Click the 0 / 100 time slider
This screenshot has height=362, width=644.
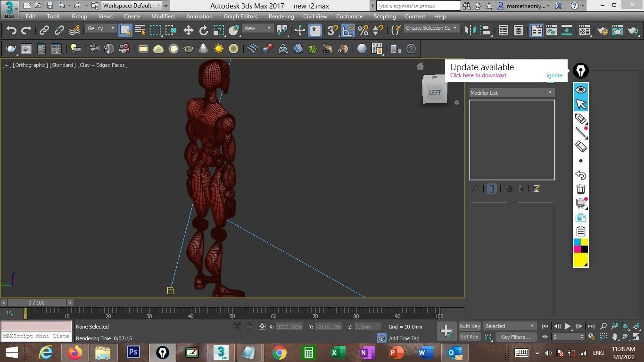[x=36, y=303]
